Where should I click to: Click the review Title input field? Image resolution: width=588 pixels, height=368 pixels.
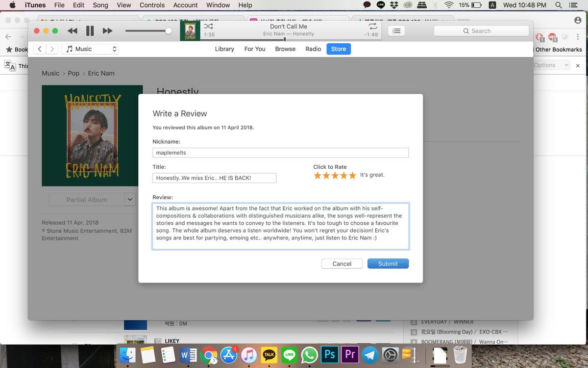214,178
